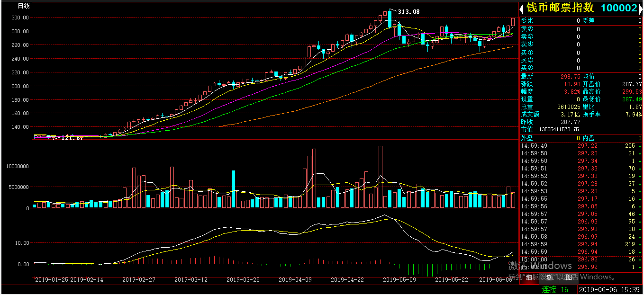Click the 卖③ order row
Image resolution: width=644 pixels, height=295 pixels.
(x=581, y=29)
